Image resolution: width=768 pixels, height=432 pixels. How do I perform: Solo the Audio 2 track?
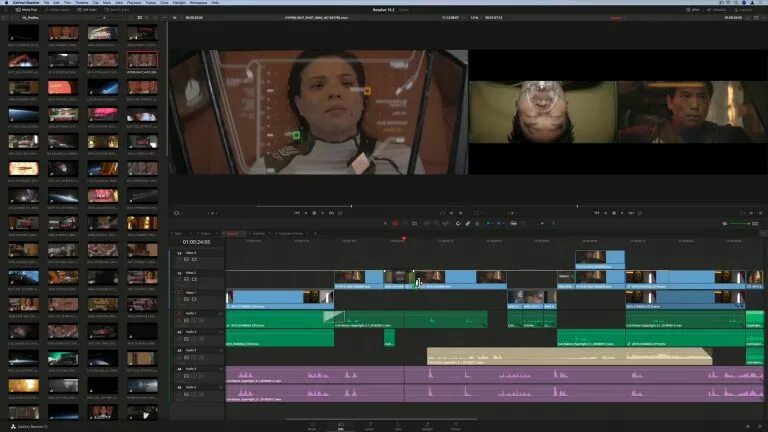click(194, 339)
